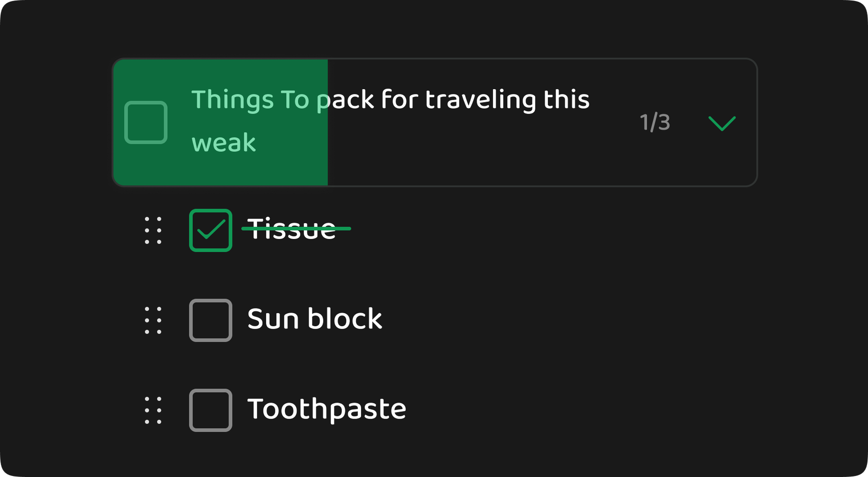
Task: Click the header row of the checklist
Action: tap(434, 122)
